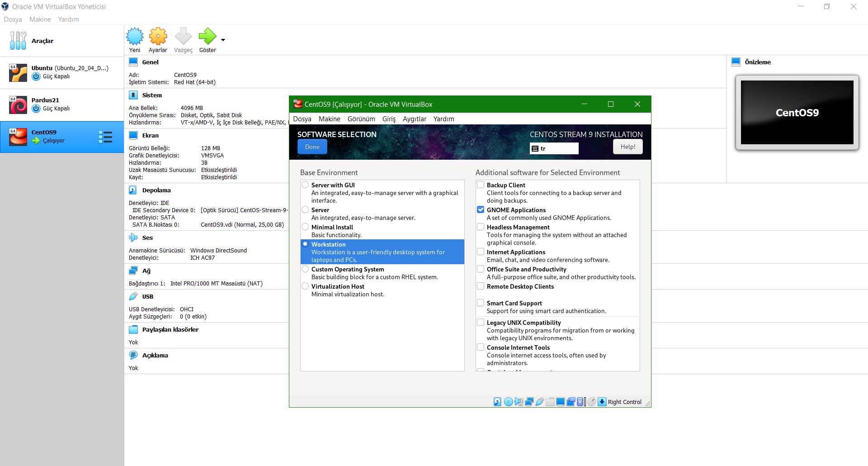Click the green Göster arrow icon
868x466 pixels.
click(x=208, y=36)
